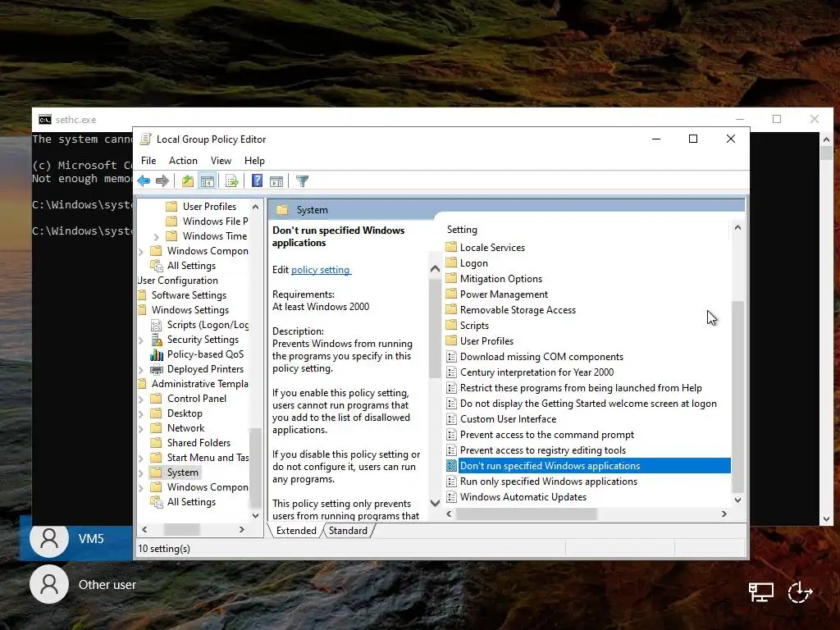Toggle the Show/Hide Action Pane icon
Screen dimensions: 840x630
click(276, 181)
